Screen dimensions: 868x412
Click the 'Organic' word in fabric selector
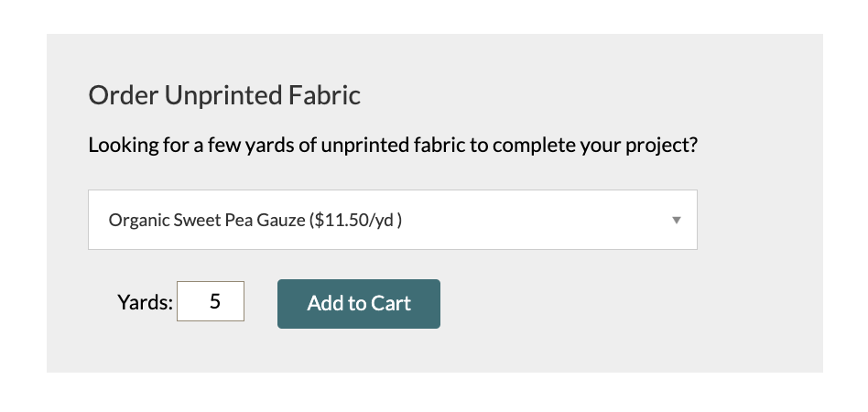tap(139, 221)
